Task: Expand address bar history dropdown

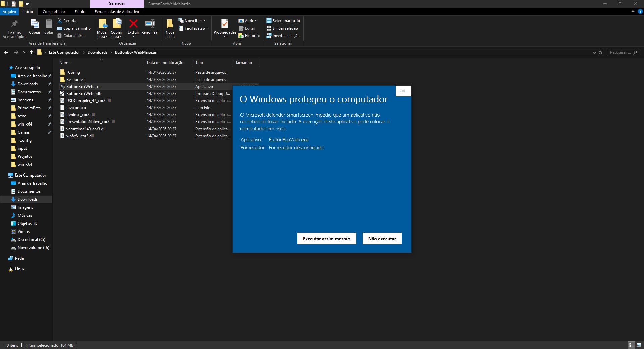Action: [594, 52]
